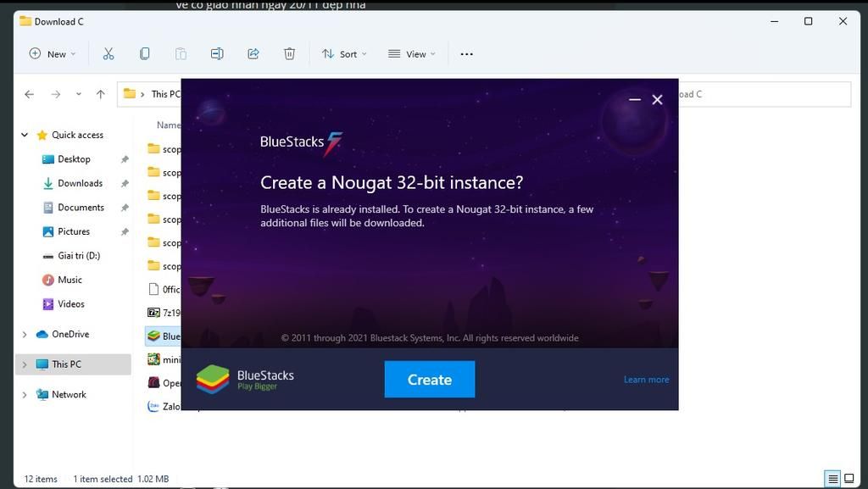Screen dimensions: 868x489
Task: Select the Offic document file row
Action: [x=164, y=289]
